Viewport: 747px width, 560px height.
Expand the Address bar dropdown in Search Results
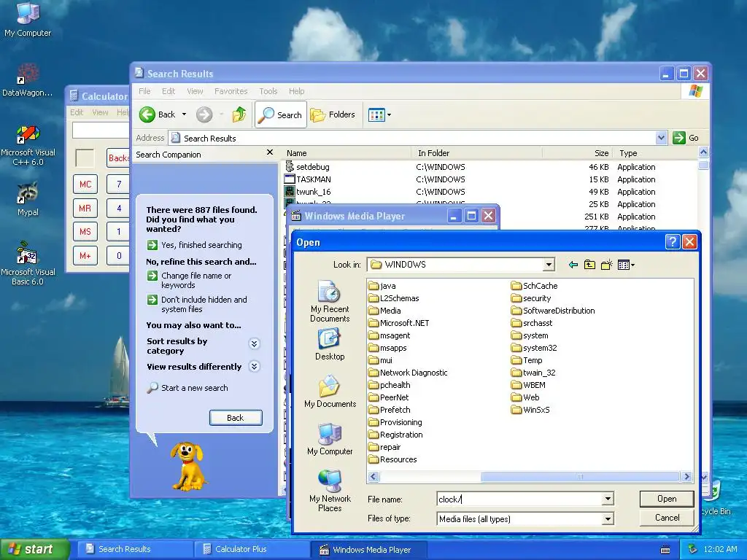[661, 138]
